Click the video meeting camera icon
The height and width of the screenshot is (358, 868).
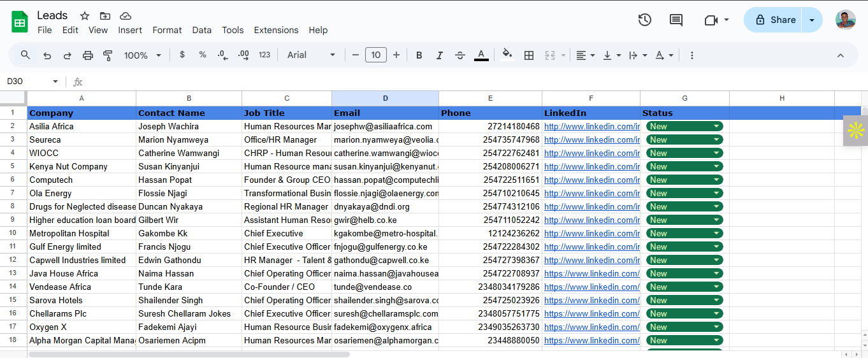pos(711,20)
